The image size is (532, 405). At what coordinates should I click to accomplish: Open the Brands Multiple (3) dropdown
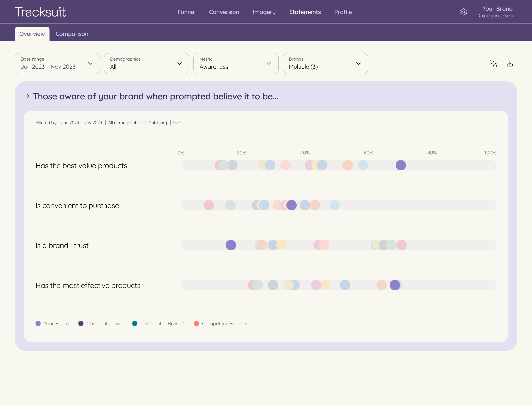(x=325, y=63)
